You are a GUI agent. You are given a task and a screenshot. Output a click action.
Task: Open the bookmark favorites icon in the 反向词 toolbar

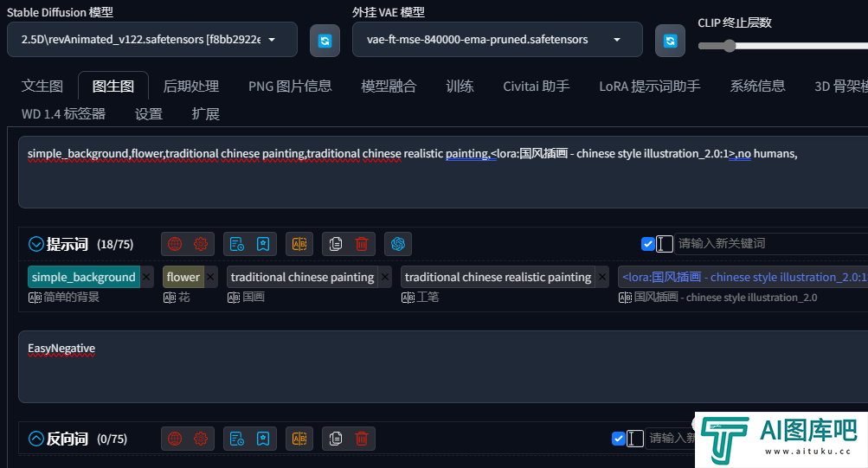(x=263, y=439)
